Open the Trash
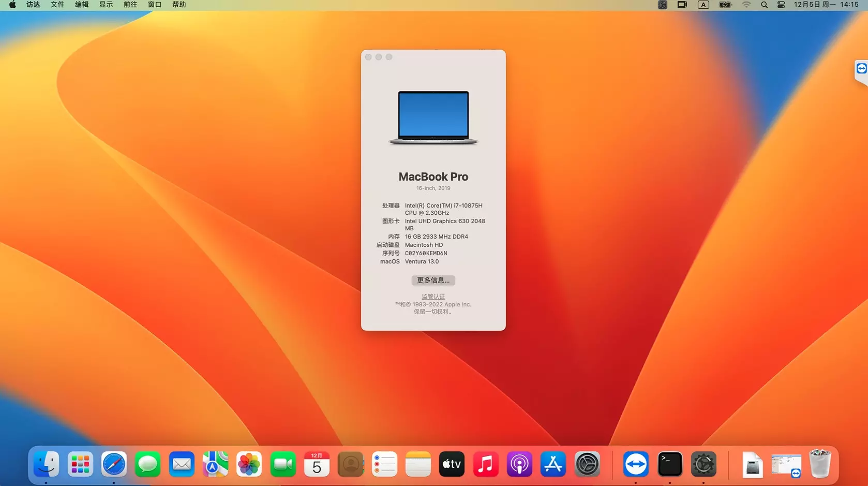The image size is (868, 486). click(x=820, y=464)
